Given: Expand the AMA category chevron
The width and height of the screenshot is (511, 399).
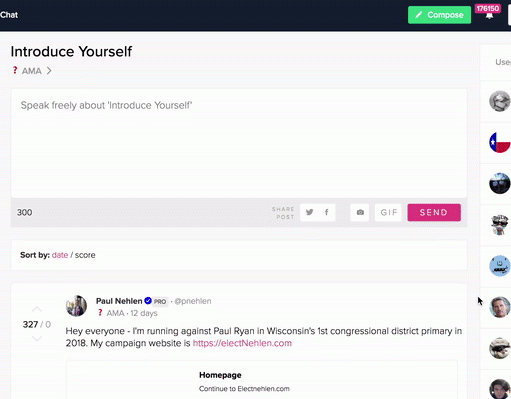Looking at the screenshot, I should pos(49,71).
